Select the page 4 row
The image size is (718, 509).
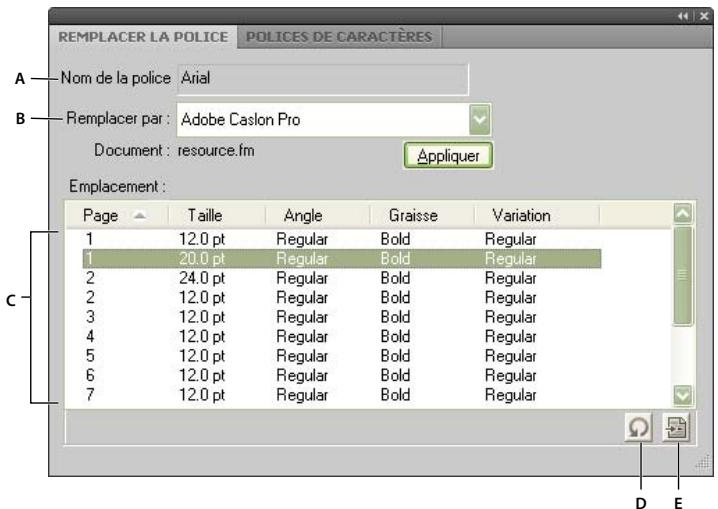click(342, 336)
